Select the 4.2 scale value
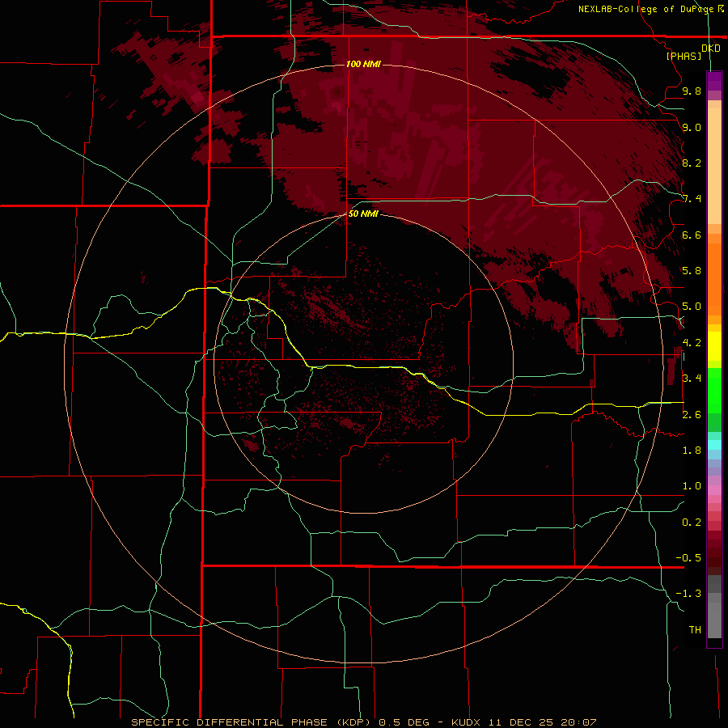The width and height of the screenshot is (728, 728). (x=692, y=343)
